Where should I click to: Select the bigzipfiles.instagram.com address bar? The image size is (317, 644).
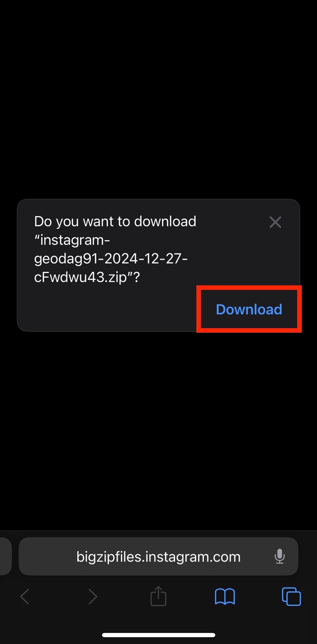pyautogui.click(x=158, y=556)
